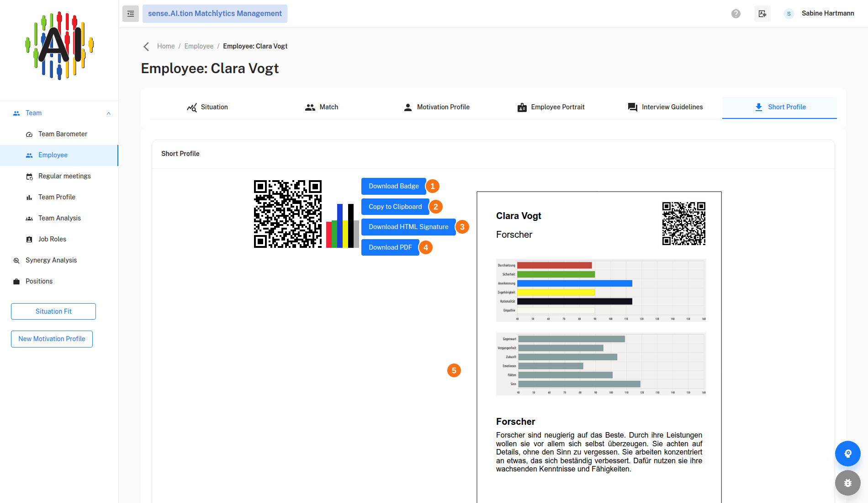Click the AI logo in sidebar

tap(59, 46)
